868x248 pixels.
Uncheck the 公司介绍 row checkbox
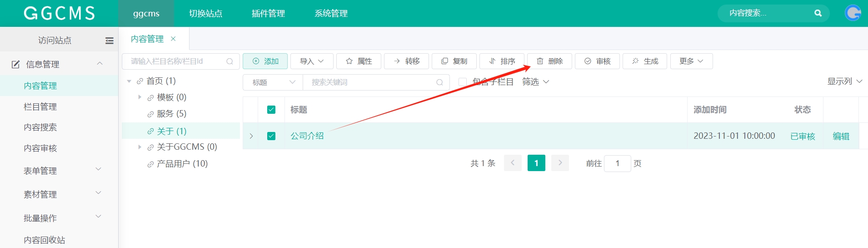coord(271,136)
